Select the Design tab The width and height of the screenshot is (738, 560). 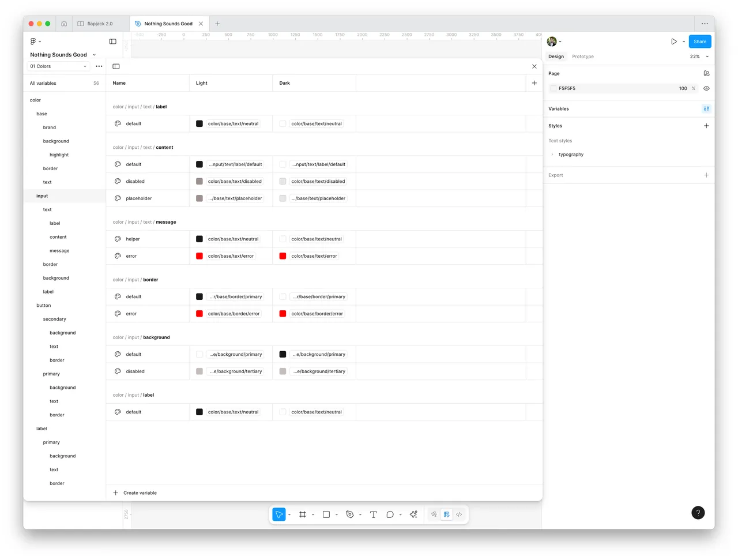click(556, 57)
